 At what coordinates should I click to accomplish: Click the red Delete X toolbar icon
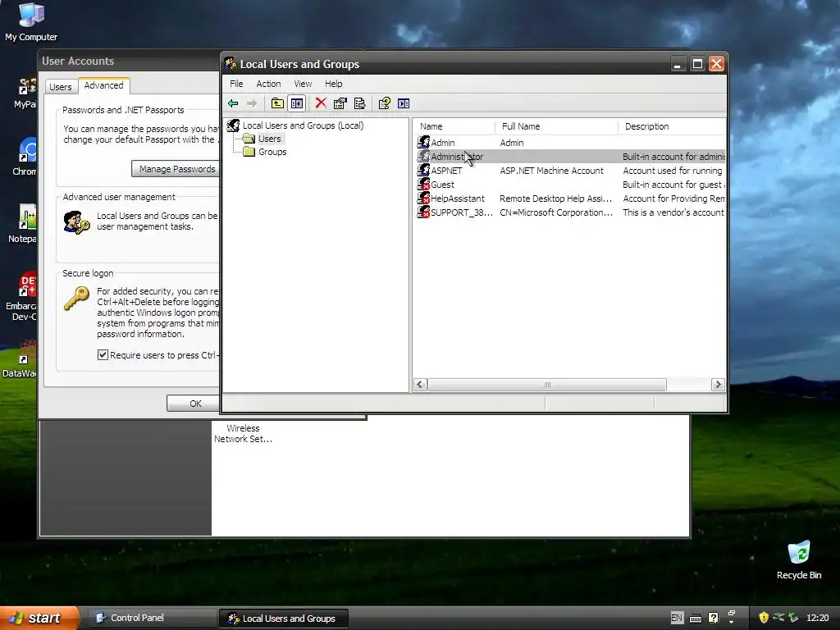(321, 103)
